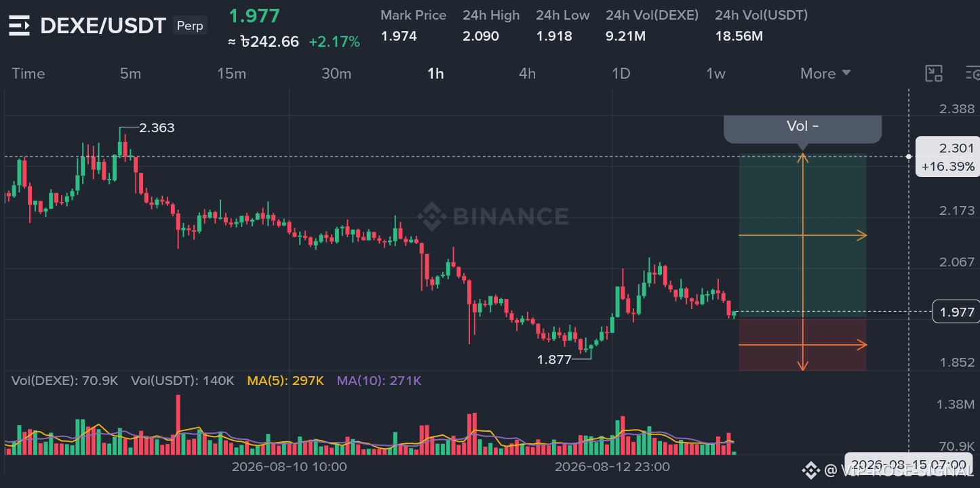Click the 24h Vol(DEXE) label
Viewport: 980px width, 488px height.
(x=652, y=15)
